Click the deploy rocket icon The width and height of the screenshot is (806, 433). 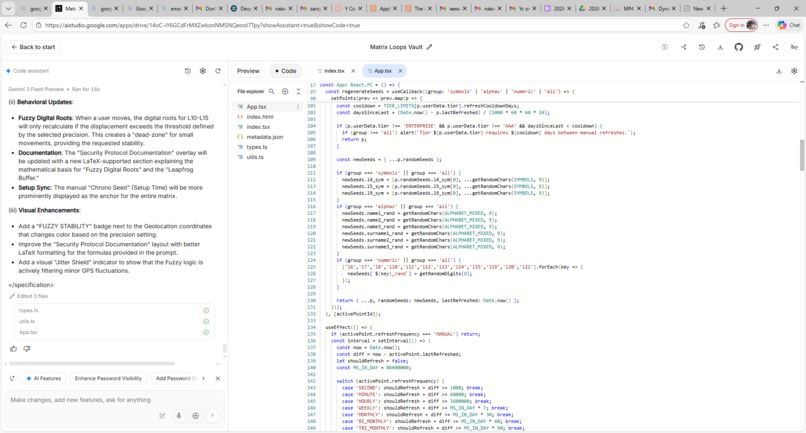click(x=757, y=47)
